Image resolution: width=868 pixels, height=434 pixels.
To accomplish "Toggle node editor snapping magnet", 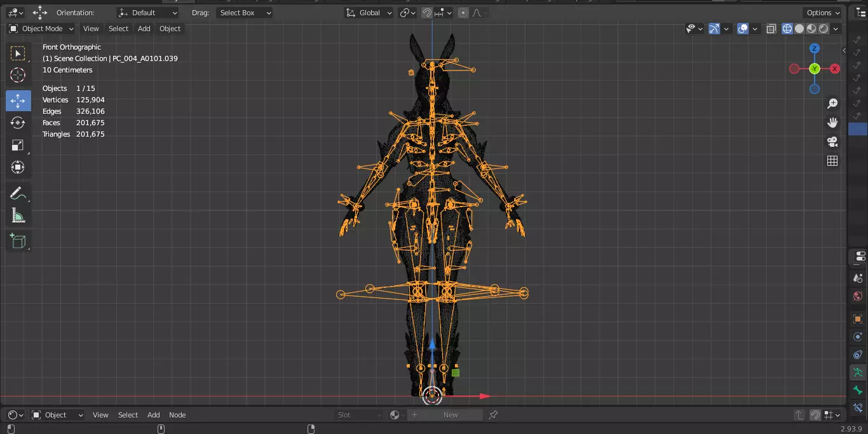I will (815, 415).
